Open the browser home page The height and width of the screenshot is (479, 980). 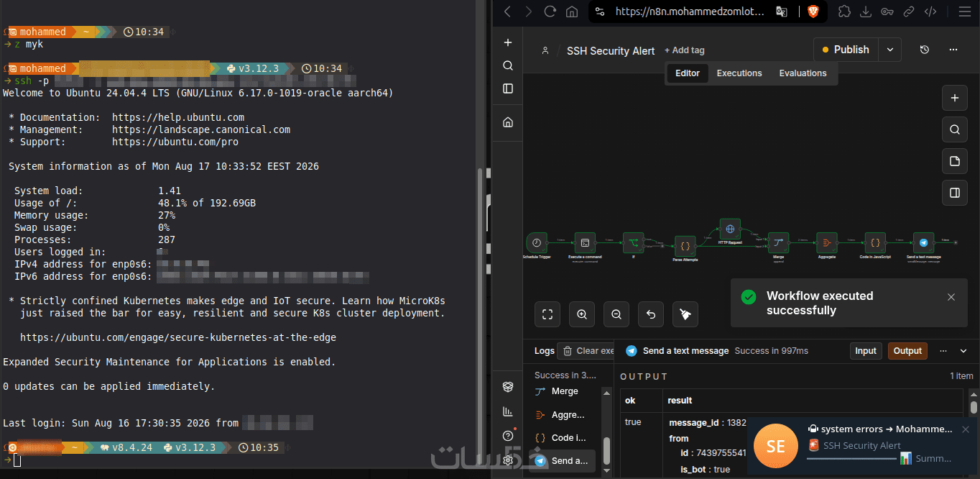coord(572,12)
